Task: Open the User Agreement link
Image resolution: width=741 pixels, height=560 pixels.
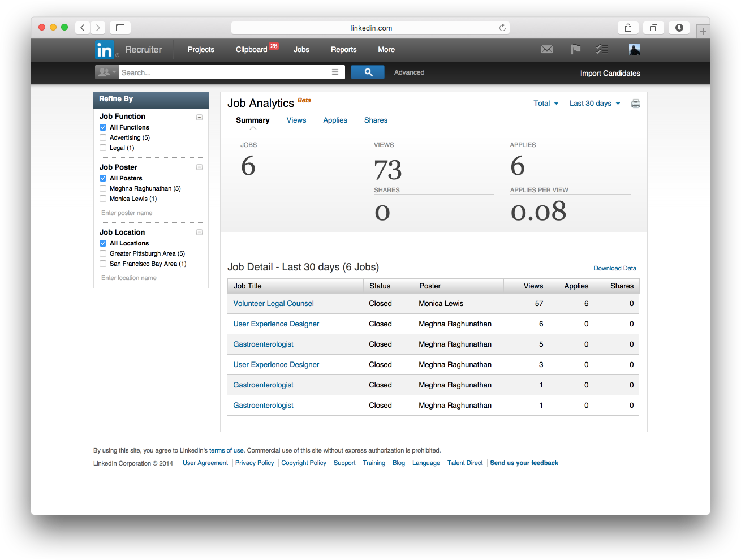Action: pyautogui.click(x=205, y=463)
